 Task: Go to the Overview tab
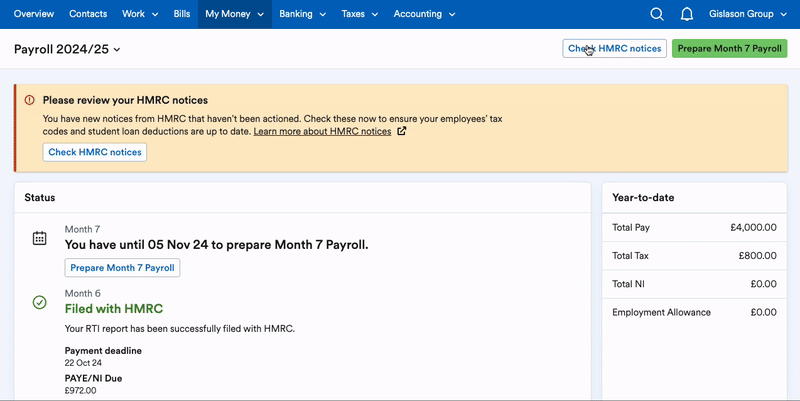34,14
